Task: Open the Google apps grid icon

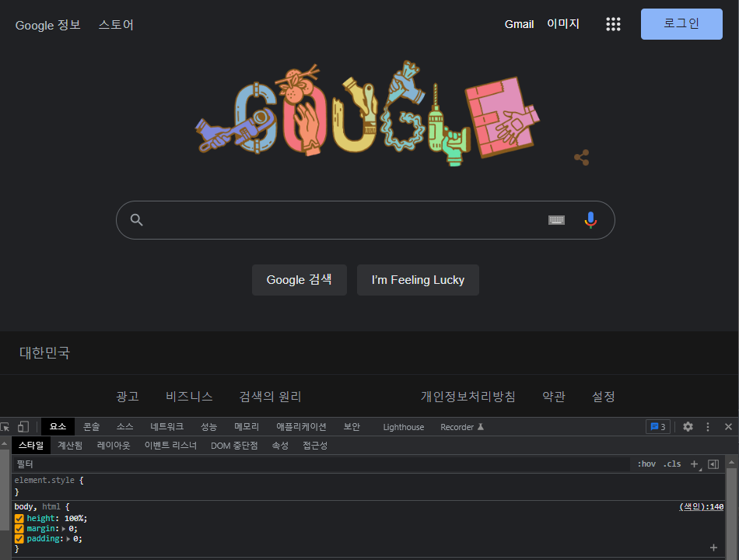Action: point(613,24)
